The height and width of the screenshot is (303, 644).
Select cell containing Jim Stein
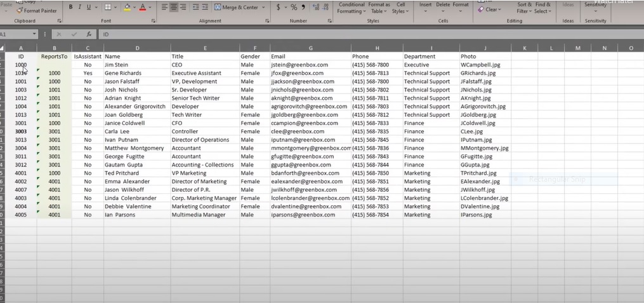pos(137,65)
